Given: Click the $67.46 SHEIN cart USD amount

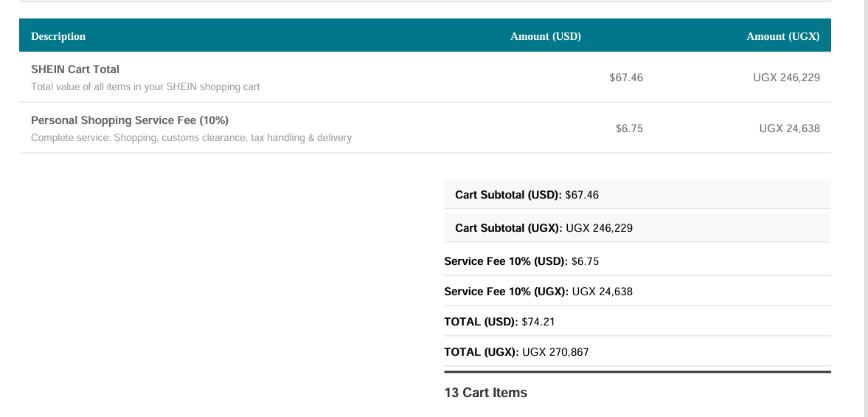Looking at the screenshot, I should tap(626, 78).
